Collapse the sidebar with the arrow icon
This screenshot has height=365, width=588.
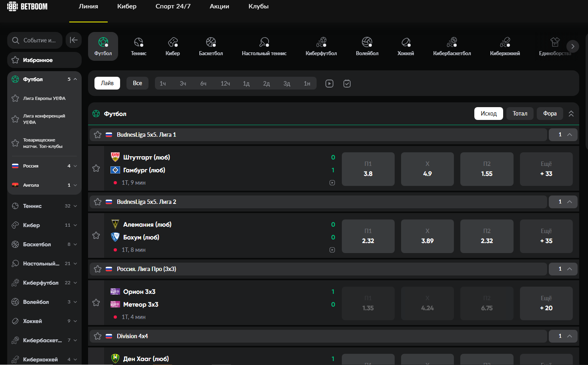(x=74, y=40)
